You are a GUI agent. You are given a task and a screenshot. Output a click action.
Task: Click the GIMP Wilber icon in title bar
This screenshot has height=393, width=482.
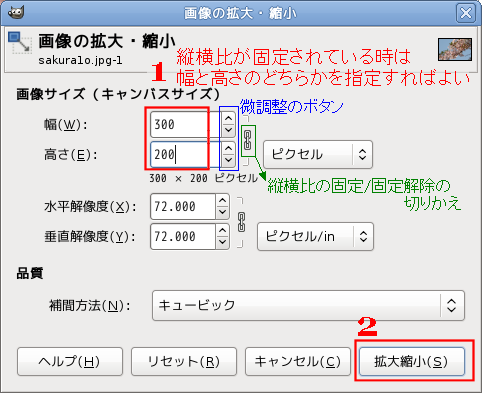coord(16,13)
